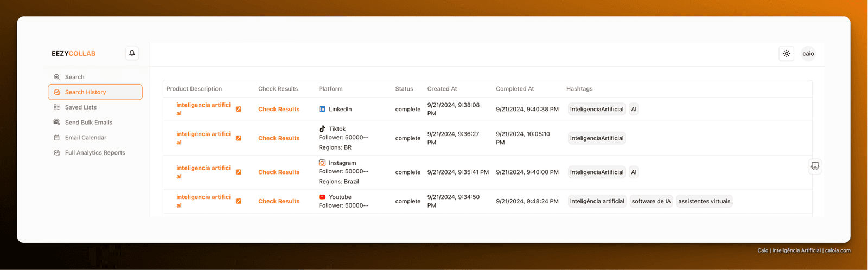
Task: Check Results for the LinkedIn search
Action: coord(279,110)
